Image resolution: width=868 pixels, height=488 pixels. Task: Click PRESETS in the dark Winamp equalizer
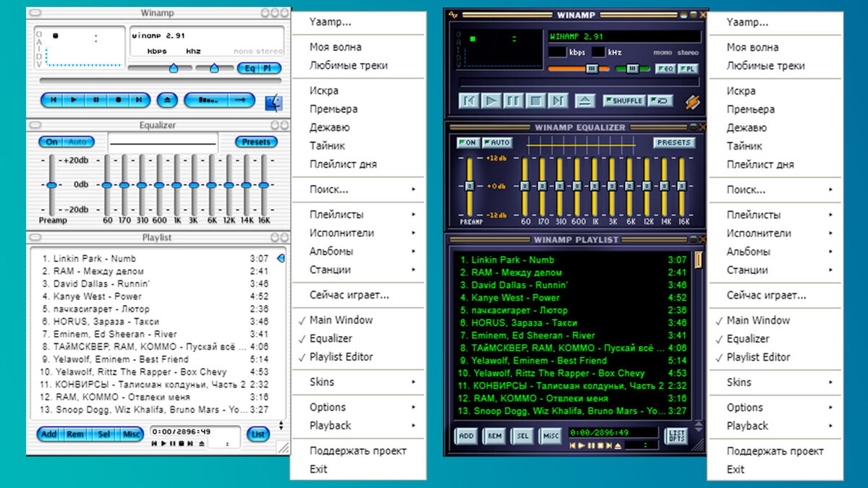[x=674, y=142]
